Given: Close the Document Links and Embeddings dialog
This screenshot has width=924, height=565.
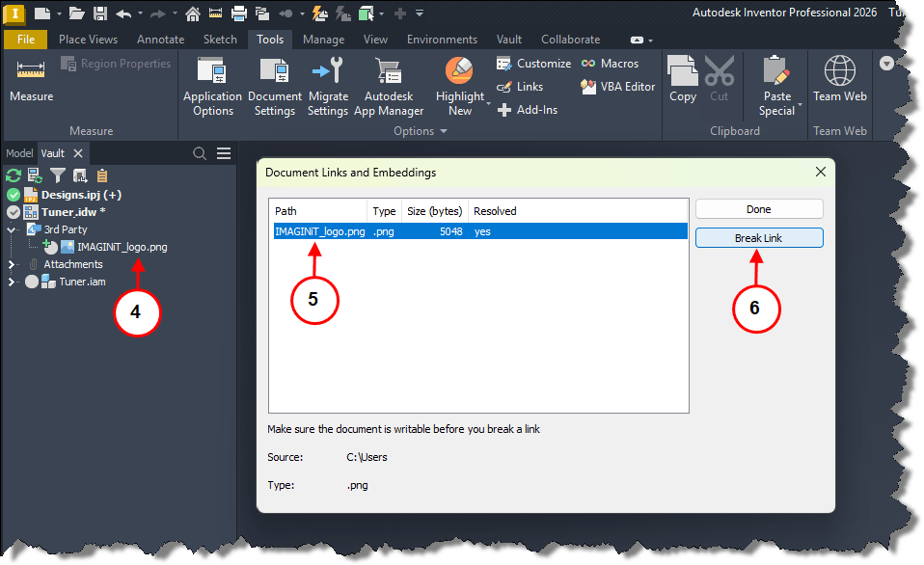Looking at the screenshot, I should pos(820,172).
